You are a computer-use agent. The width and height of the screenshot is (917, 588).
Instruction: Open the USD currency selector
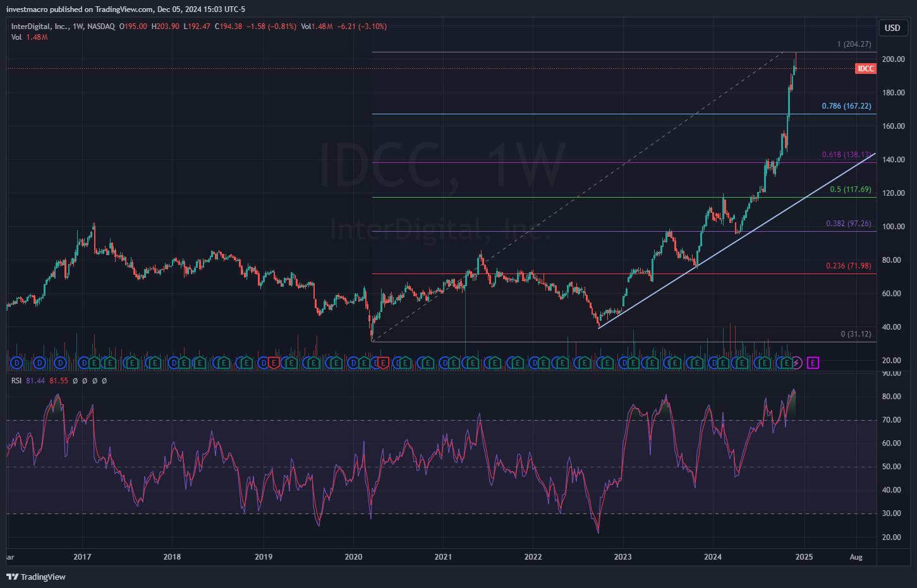point(892,28)
